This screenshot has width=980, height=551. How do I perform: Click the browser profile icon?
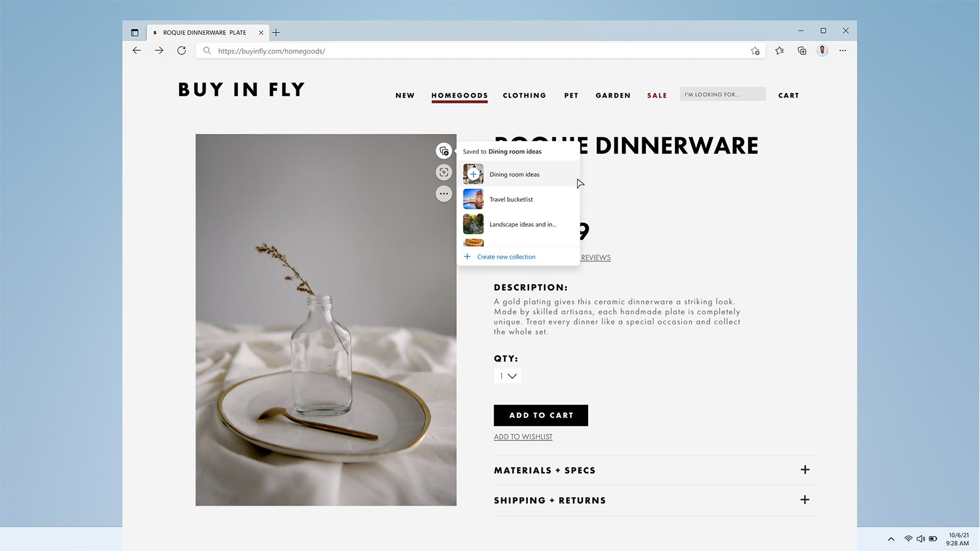point(822,51)
